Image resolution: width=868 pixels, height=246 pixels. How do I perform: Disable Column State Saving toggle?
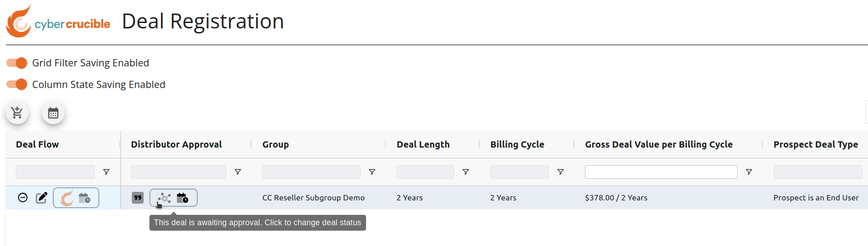17,84
